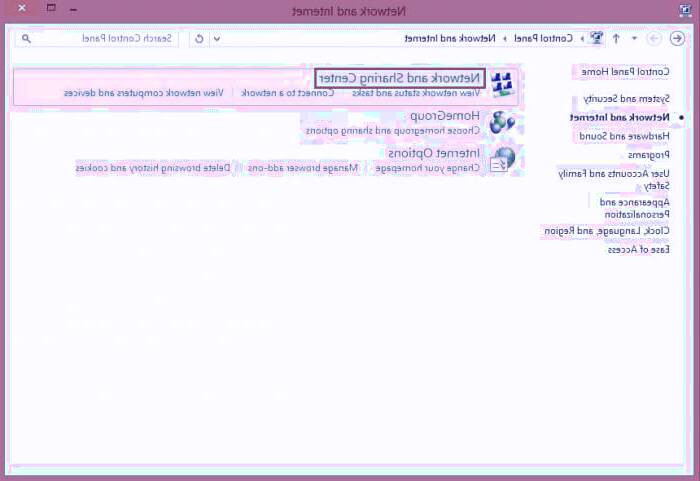Click the HomeGroup icon
The width and height of the screenshot is (700, 481).
[502, 121]
